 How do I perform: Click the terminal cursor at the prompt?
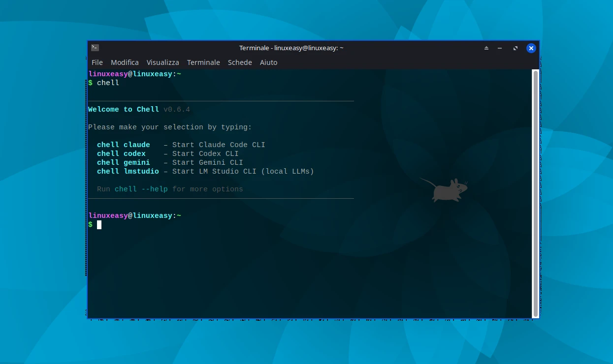tap(99, 225)
